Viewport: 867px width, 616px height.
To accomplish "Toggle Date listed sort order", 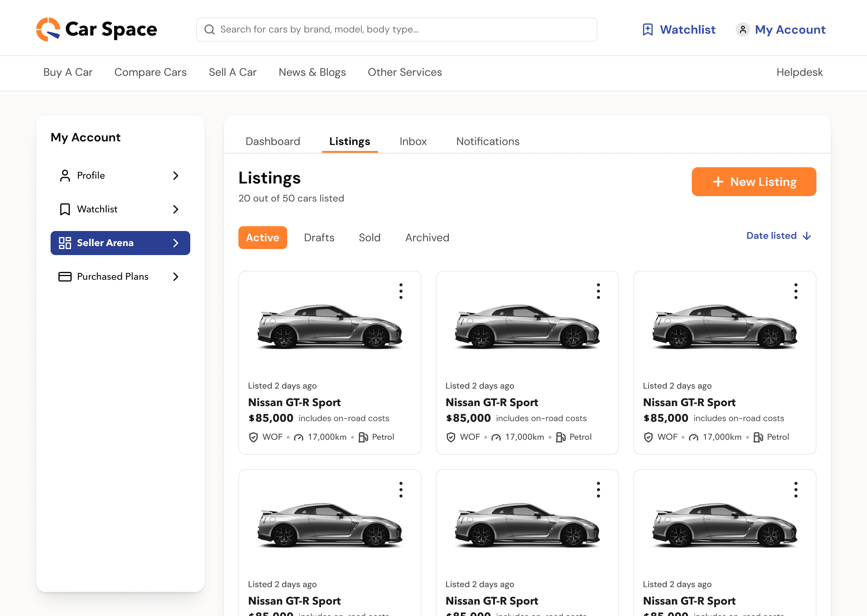I will pos(778,236).
